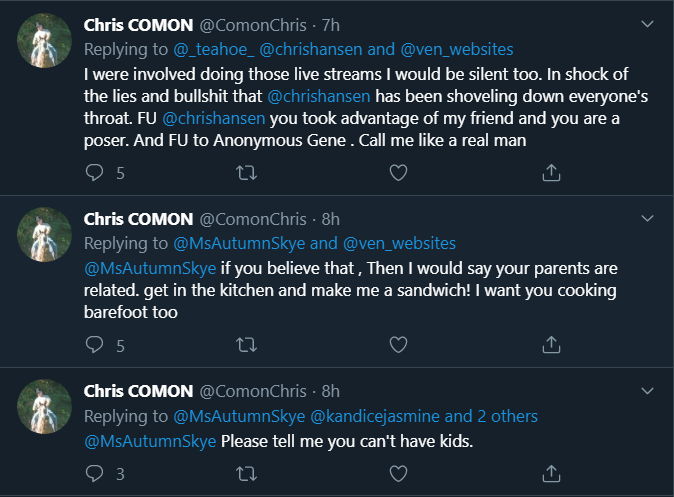The height and width of the screenshot is (497, 674).
Task: Like the "can't have kids" tweet
Action: click(x=398, y=471)
